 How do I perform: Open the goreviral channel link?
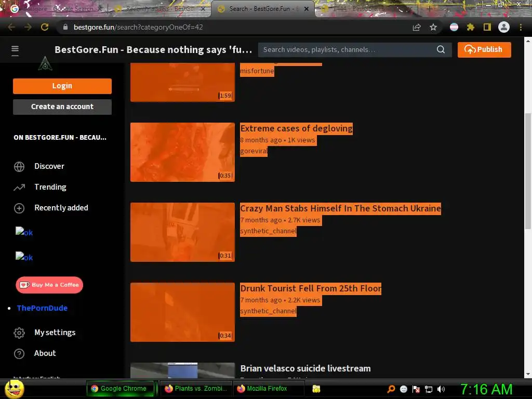coord(254,151)
